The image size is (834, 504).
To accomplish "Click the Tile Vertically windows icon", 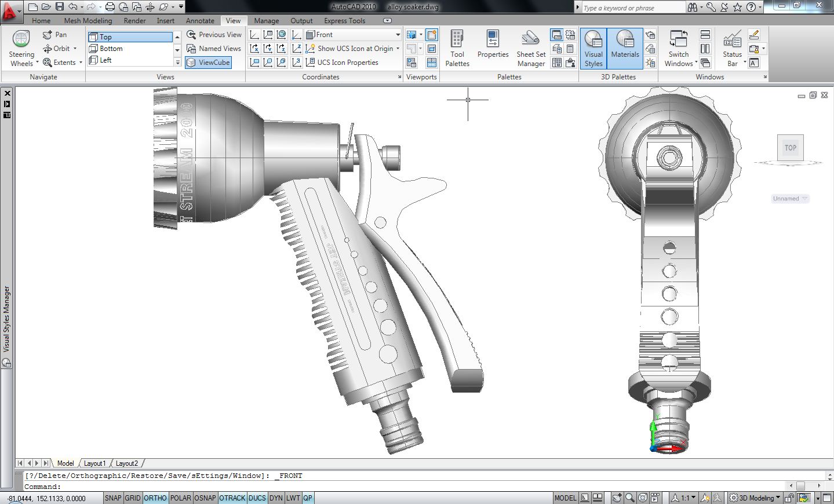I will pos(705,49).
